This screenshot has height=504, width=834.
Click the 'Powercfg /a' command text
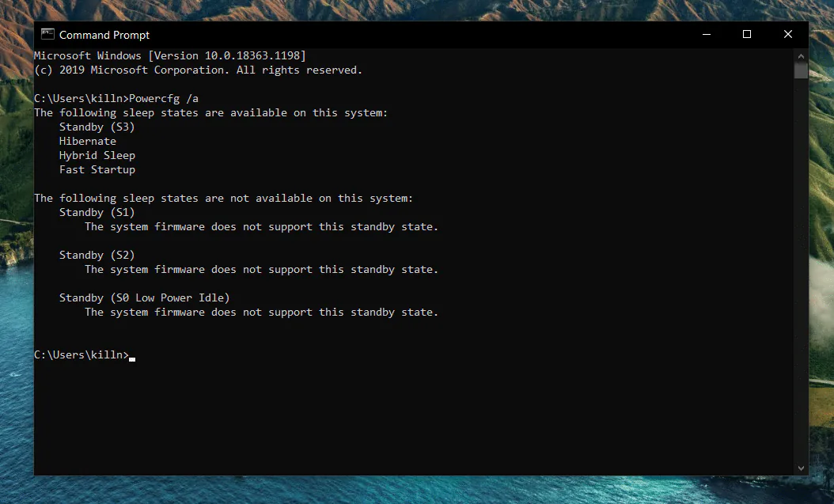[164, 99]
